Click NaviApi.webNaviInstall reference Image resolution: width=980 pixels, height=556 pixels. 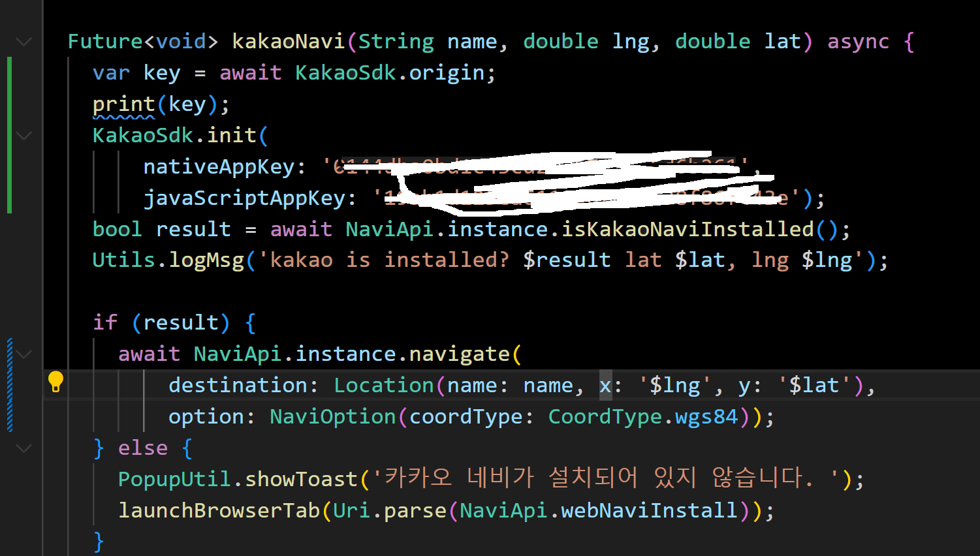coord(599,510)
